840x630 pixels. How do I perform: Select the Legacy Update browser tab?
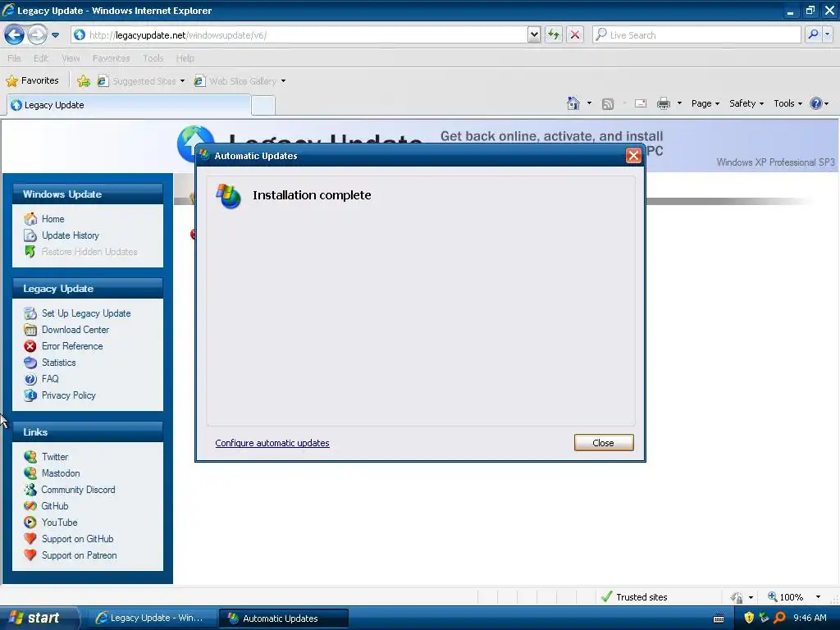(129, 105)
